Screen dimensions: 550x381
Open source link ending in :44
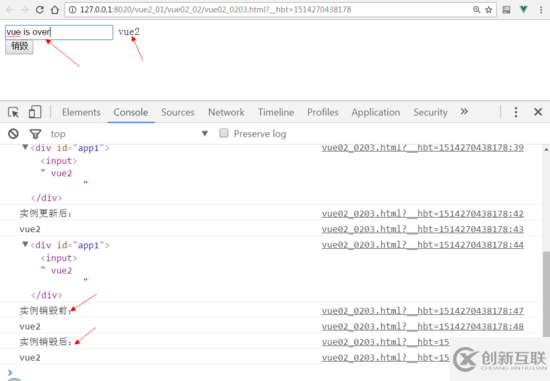(422, 245)
